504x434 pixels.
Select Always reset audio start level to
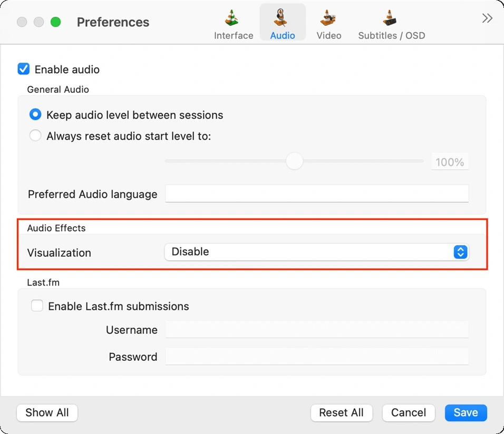tap(35, 135)
